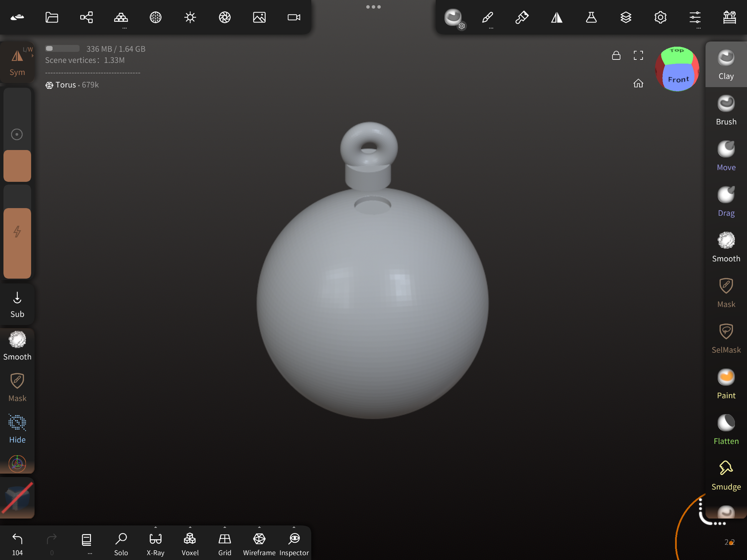747x560 pixels.
Task: Select the Drag tool
Action: [726, 201]
